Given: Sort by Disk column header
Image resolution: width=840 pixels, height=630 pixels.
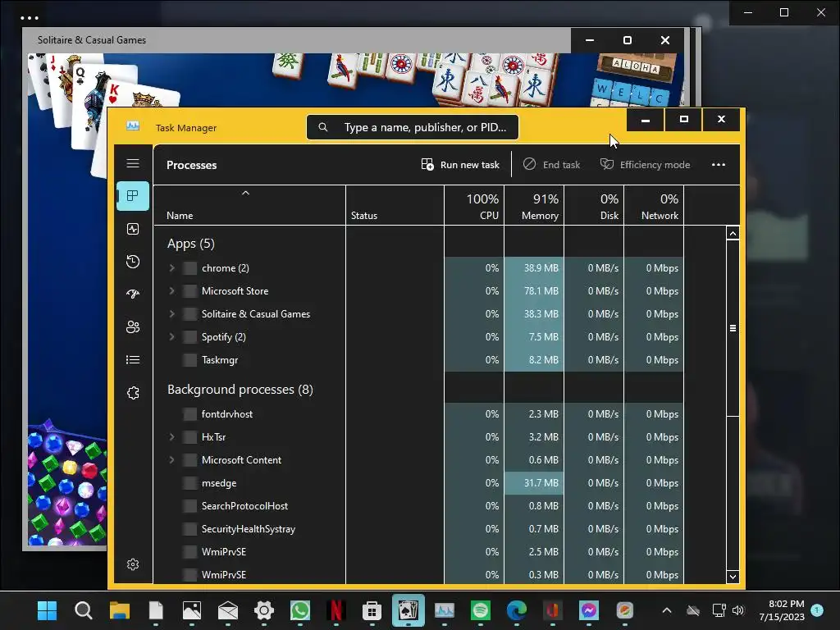Looking at the screenshot, I should click(594, 205).
